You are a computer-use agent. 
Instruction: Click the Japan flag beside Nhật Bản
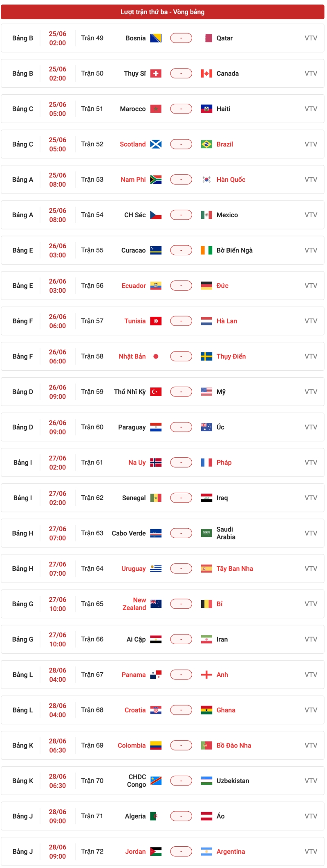[156, 356]
